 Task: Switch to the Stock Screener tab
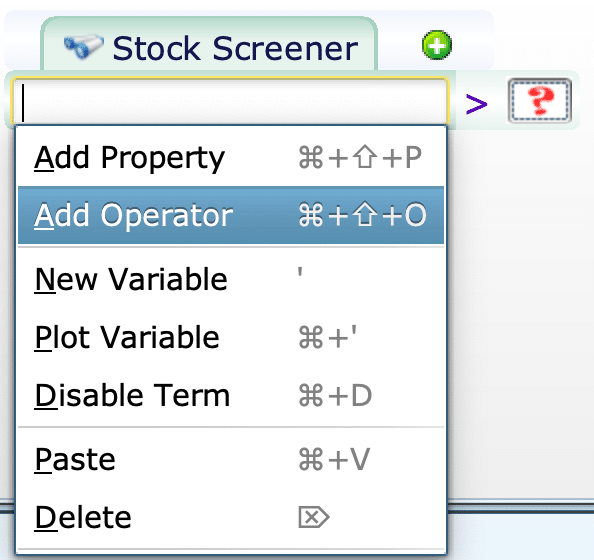click(209, 45)
